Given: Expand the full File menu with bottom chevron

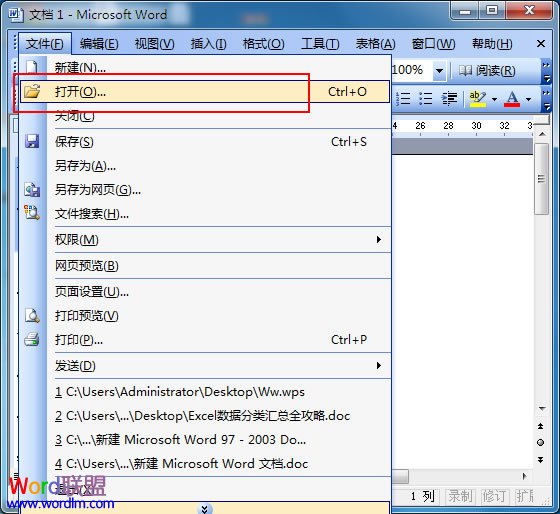Looking at the screenshot, I should coord(205,509).
